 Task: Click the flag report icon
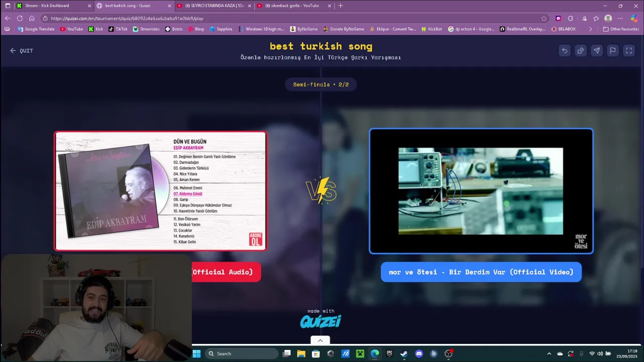pos(613,50)
